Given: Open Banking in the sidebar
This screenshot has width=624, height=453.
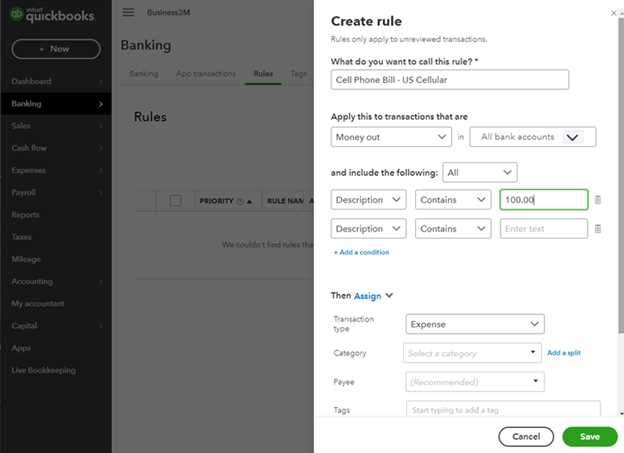Looking at the screenshot, I should click(56, 104).
